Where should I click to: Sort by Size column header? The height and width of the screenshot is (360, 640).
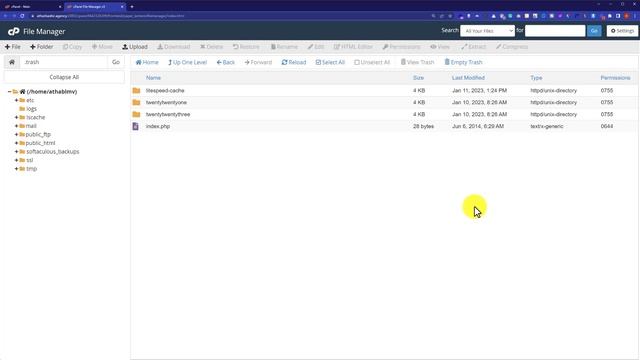(418, 78)
